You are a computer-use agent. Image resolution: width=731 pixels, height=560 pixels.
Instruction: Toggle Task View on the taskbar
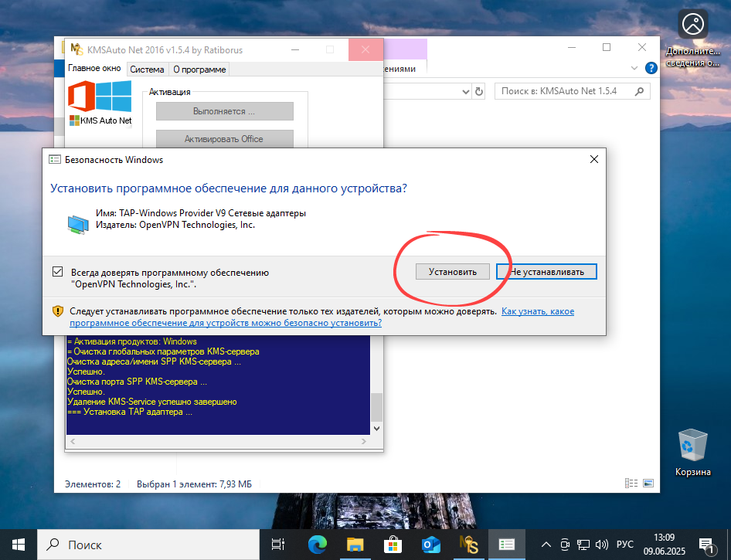(x=277, y=545)
